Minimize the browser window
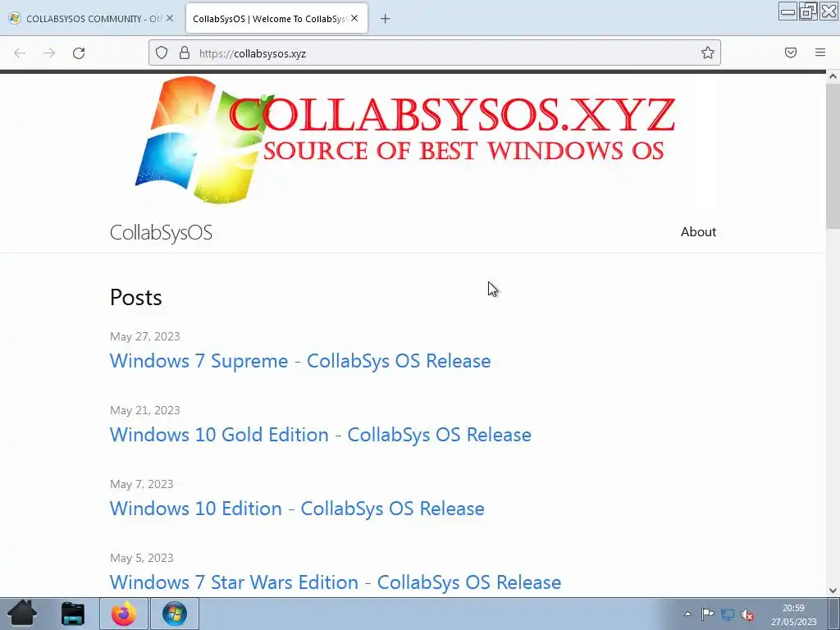 click(787, 11)
